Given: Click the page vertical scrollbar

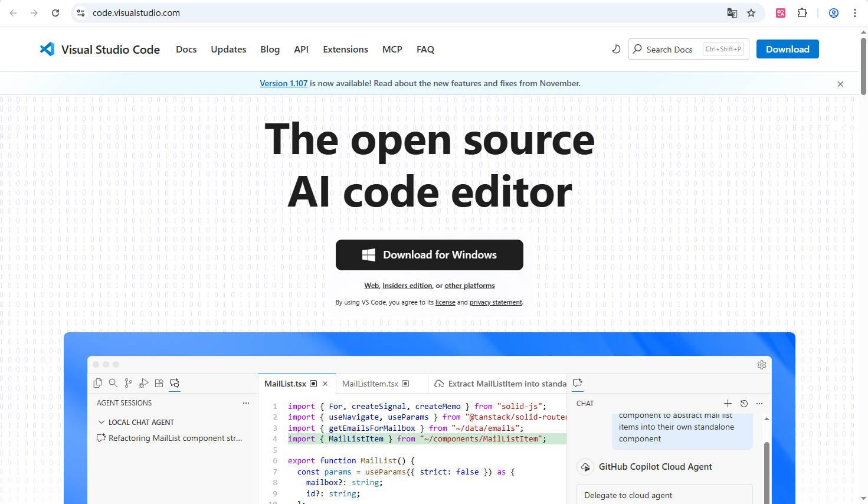Looking at the screenshot, I should click(863, 65).
